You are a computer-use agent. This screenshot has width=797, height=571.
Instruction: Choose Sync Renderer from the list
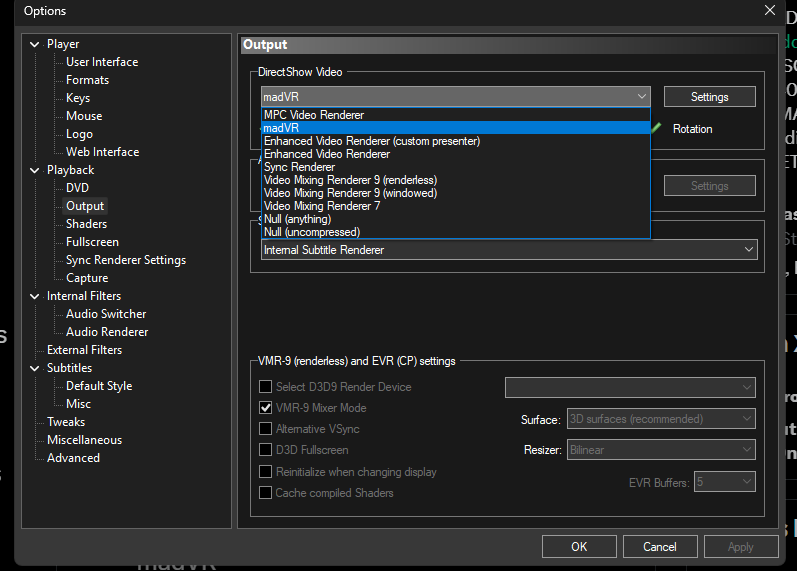pos(455,167)
